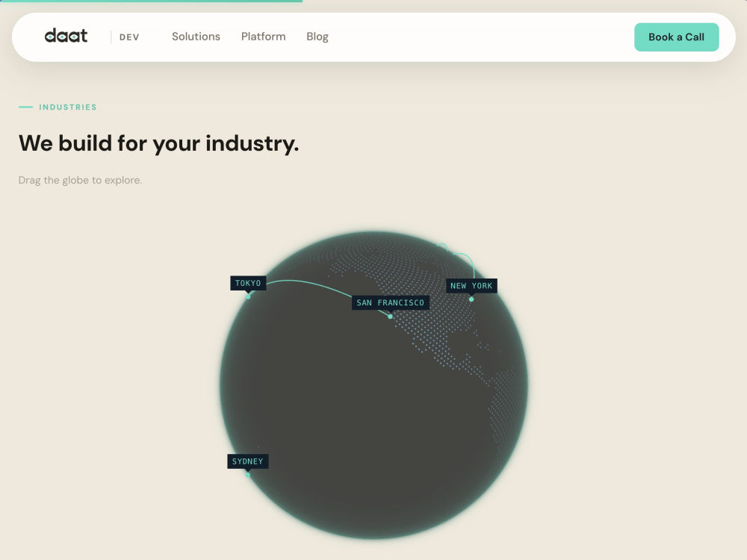Image resolution: width=747 pixels, height=560 pixels.
Task: Click the daat logo
Action: tap(66, 36)
